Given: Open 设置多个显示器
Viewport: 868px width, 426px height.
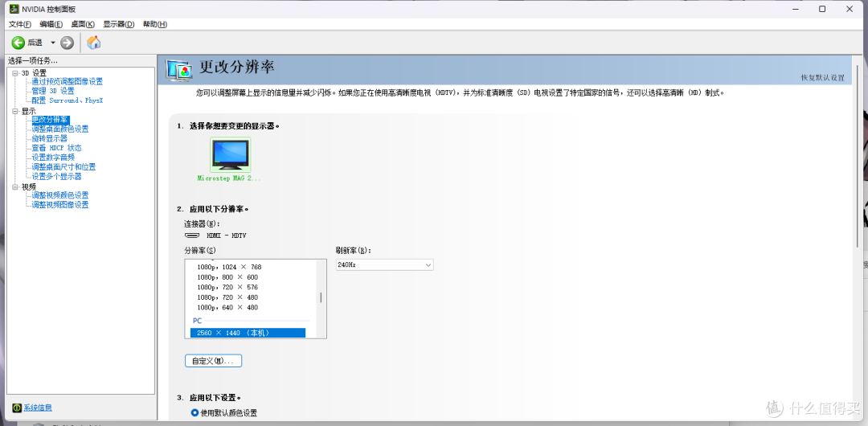Looking at the screenshot, I should (56, 176).
